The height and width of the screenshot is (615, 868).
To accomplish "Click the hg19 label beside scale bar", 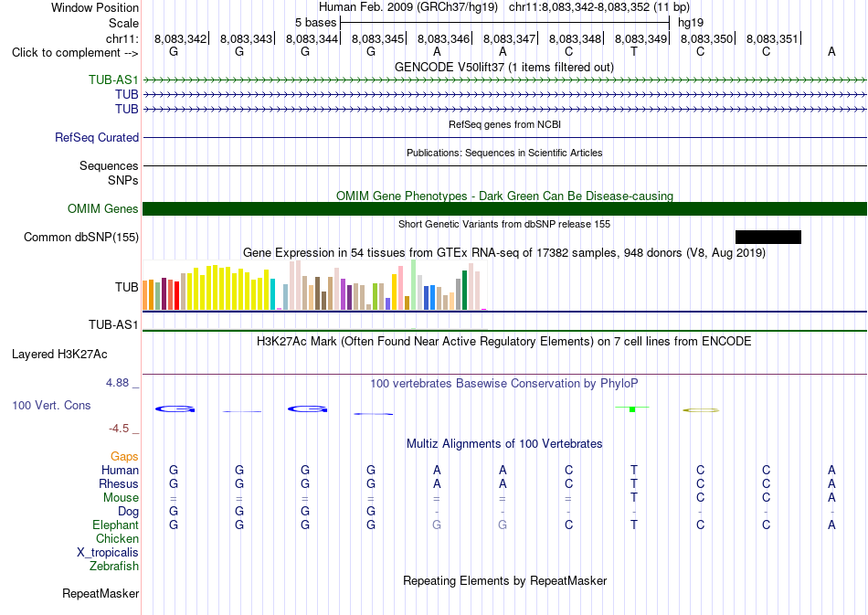I will tap(691, 23).
